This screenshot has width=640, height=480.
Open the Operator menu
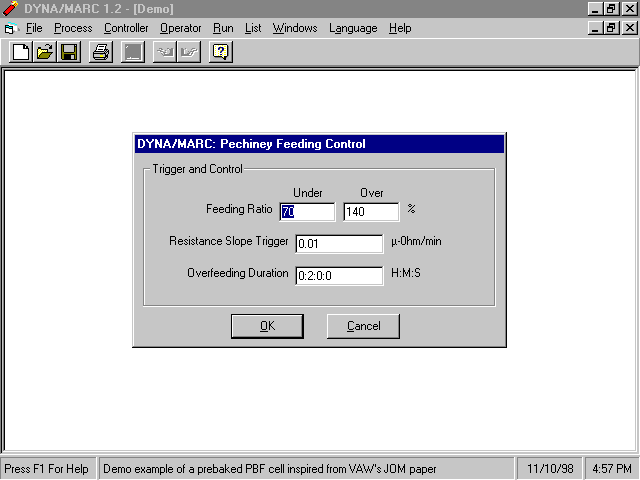point(180,28)
